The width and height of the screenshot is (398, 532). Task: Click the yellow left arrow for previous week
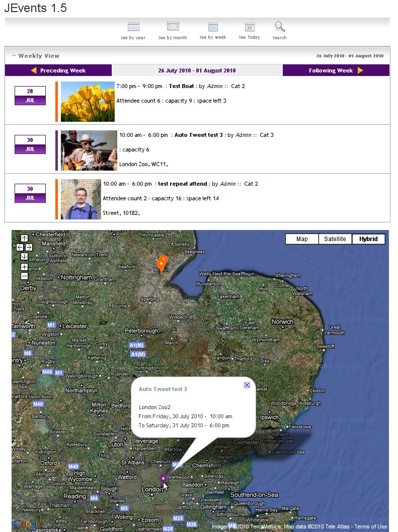[34, 70]
